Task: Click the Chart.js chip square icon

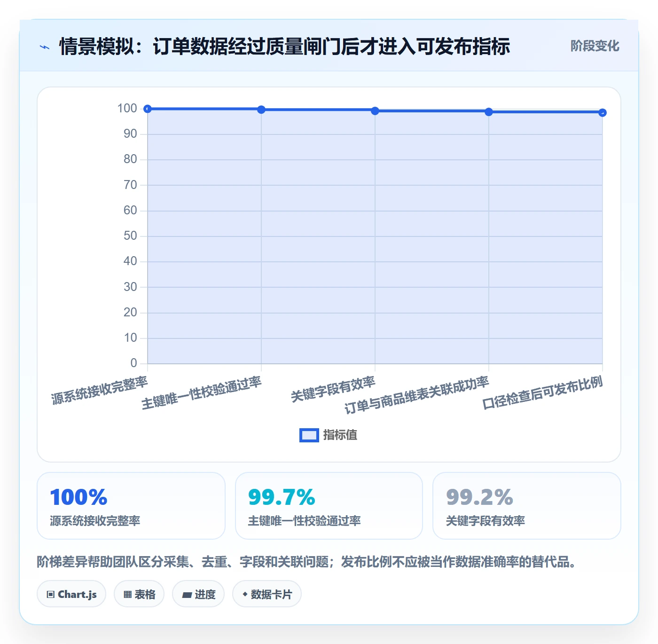Action: 51,595
